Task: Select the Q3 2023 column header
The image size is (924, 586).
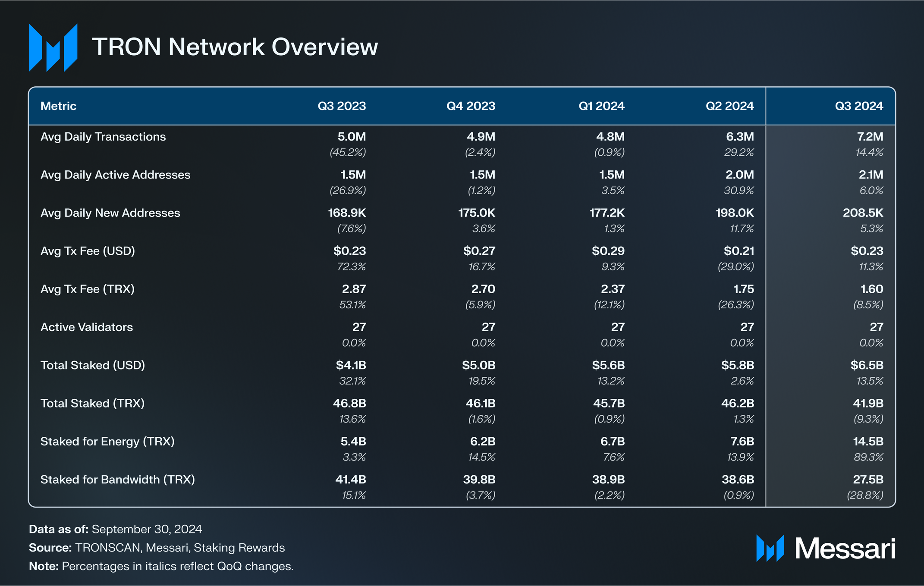Action: click(342, 106)
